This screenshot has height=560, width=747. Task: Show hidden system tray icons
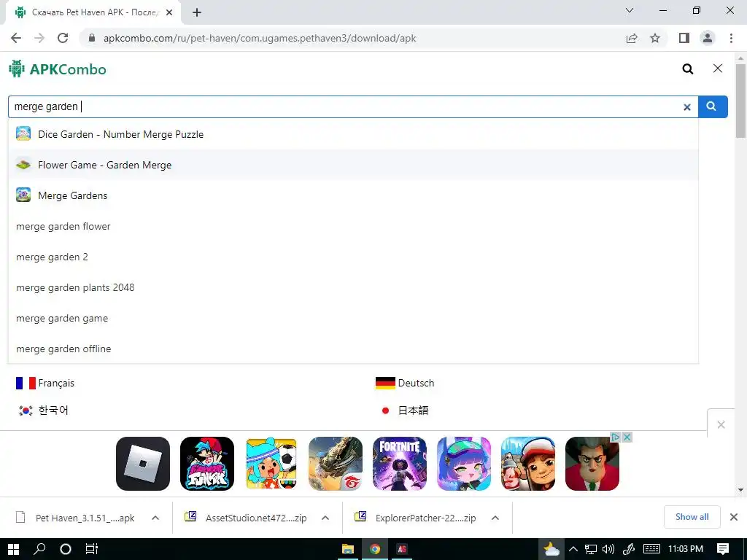(x=573, y=549)
